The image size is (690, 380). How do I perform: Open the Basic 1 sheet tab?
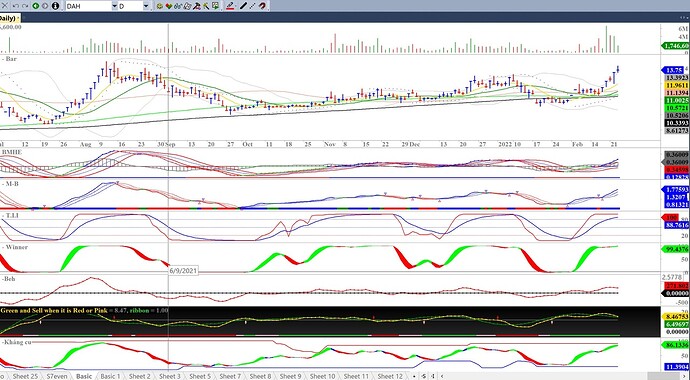click(x=110, y=376)
